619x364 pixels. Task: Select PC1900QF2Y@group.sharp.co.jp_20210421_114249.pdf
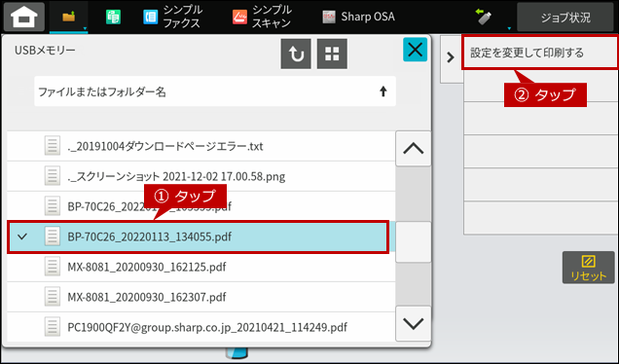point(200,327)
